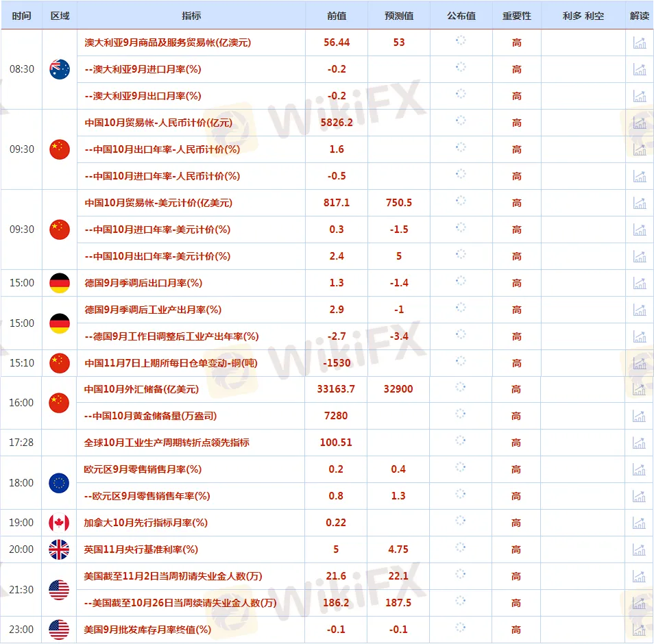This screenshot has height=644, width=654.
Task: Click the 区域 column header
Action: click(x=60, y=16)
